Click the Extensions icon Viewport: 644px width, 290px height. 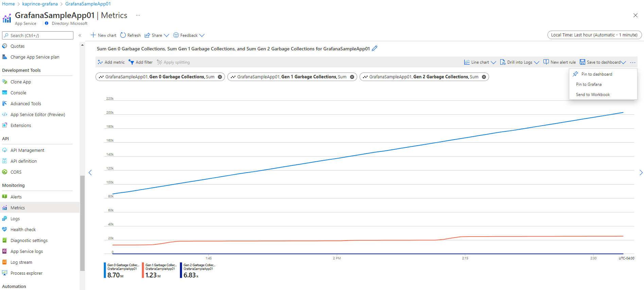(x=5, y=125)
